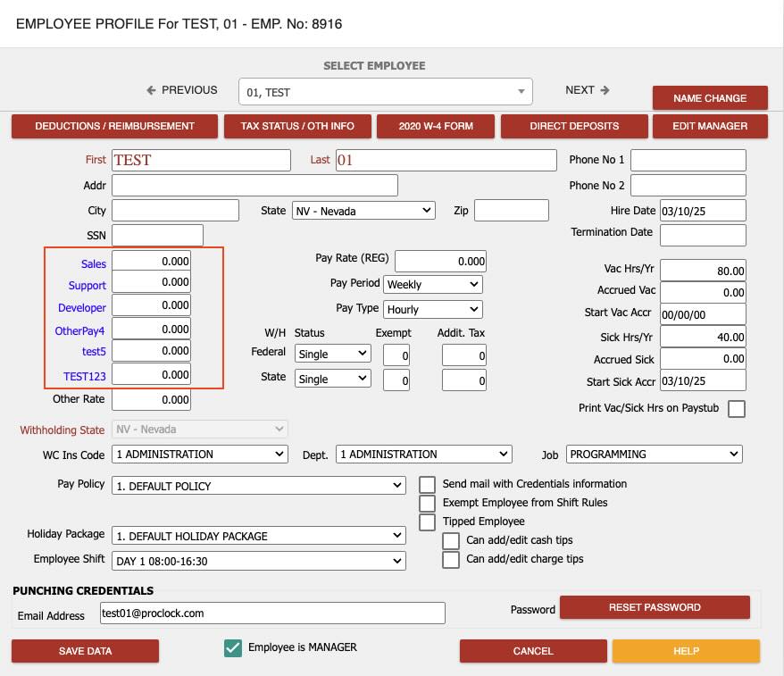Check Can add/edit charge tips

[x=451, y=560]
